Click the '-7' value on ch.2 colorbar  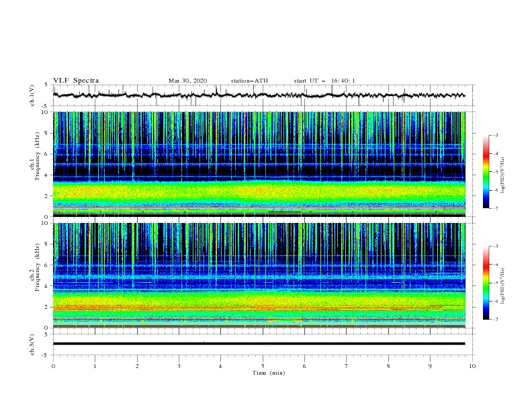495,319
